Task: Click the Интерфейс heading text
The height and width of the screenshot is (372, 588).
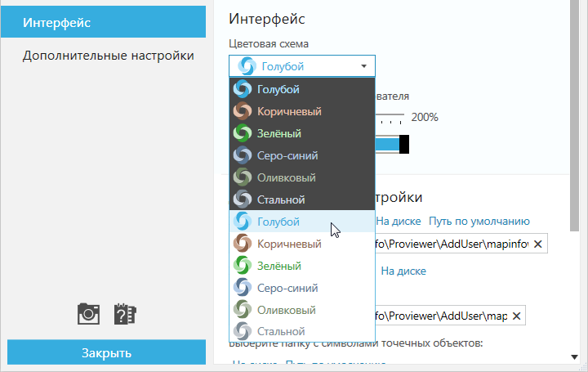Action: pos(267,19)
